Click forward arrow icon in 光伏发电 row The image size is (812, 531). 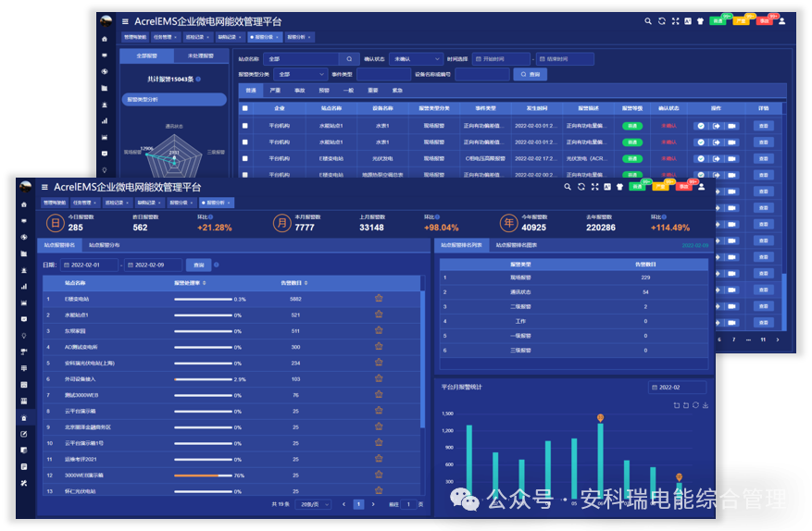coord(717,158)
